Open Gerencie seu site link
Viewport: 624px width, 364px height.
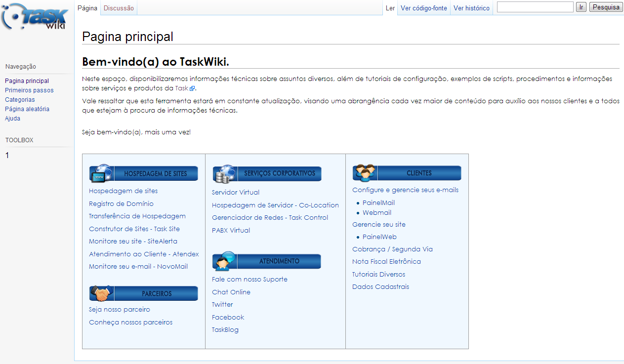click(x=379, y=224)
